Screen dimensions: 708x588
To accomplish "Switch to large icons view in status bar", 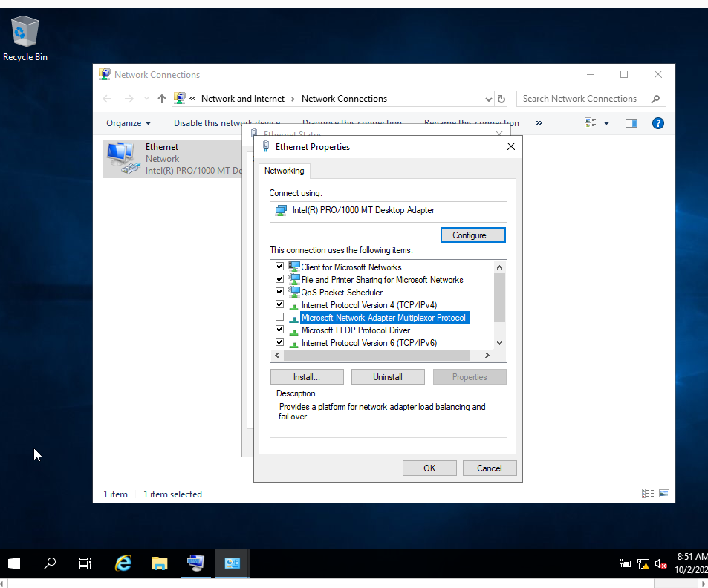I will (x=663, y=493).
